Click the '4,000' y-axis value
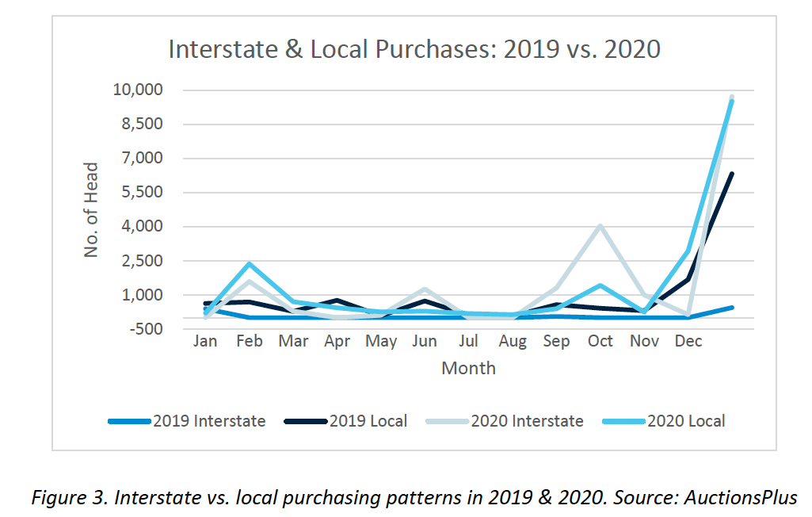 coord(142,226)
